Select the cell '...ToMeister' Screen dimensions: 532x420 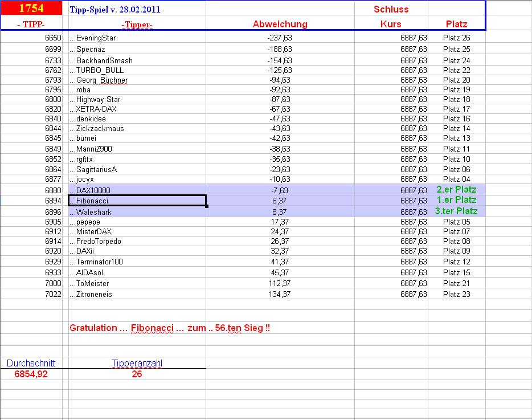click(x=137, y=283)
